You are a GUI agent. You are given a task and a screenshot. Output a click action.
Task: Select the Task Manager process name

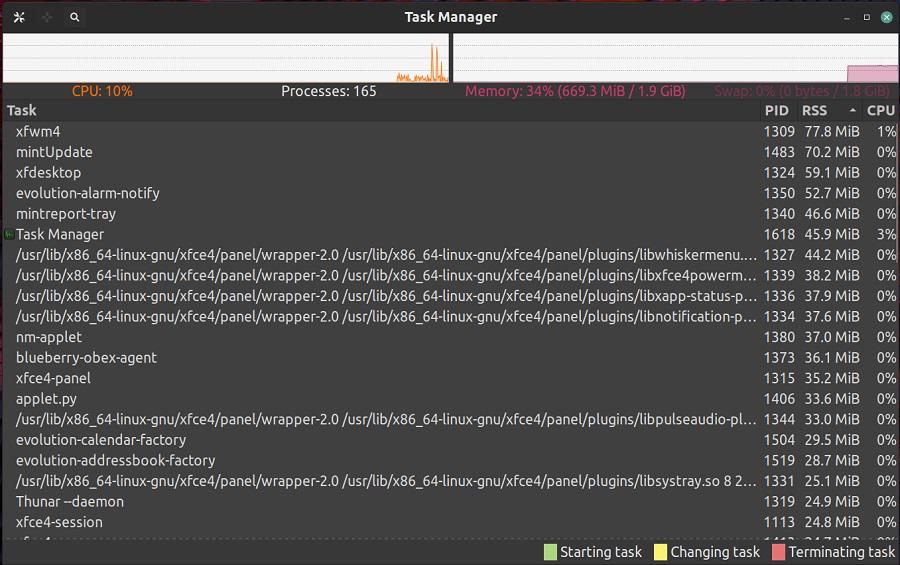(x=60, y=234)
